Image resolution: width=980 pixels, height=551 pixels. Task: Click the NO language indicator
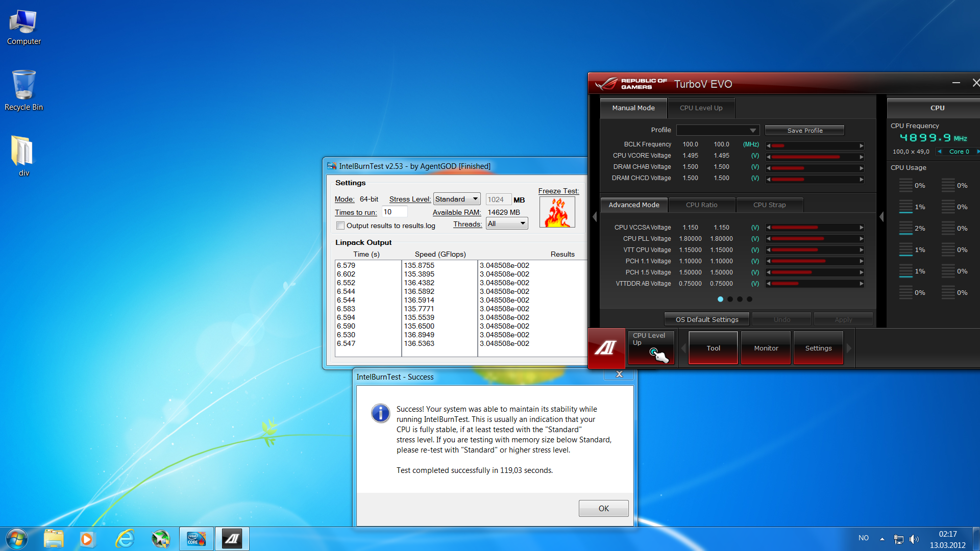click(x=863, y=538)
